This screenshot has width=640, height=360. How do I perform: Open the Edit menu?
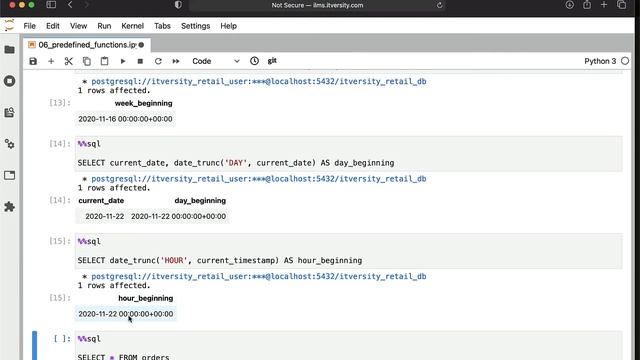pos(53,26)
